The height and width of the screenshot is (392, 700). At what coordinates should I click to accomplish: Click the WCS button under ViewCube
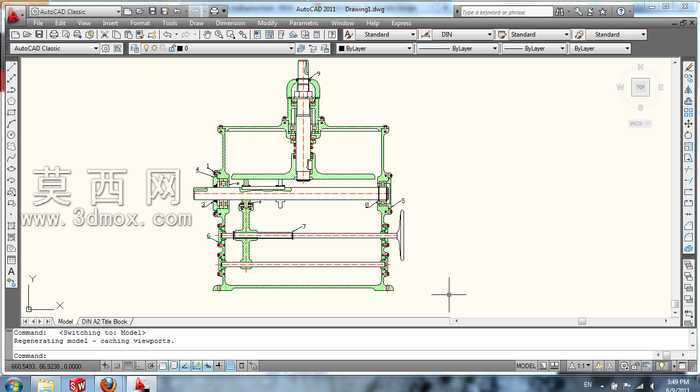(x=640, y=124)
